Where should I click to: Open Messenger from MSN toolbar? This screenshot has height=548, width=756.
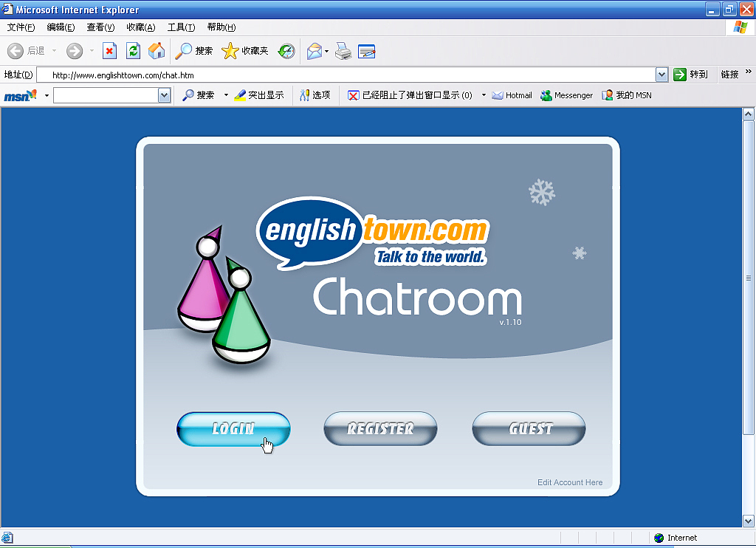point(566,95)
